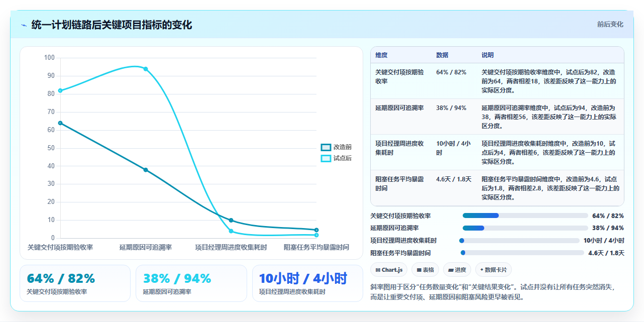
Task: Click the 64% / 82% value beside progress bar
Action: pos(608,216)
